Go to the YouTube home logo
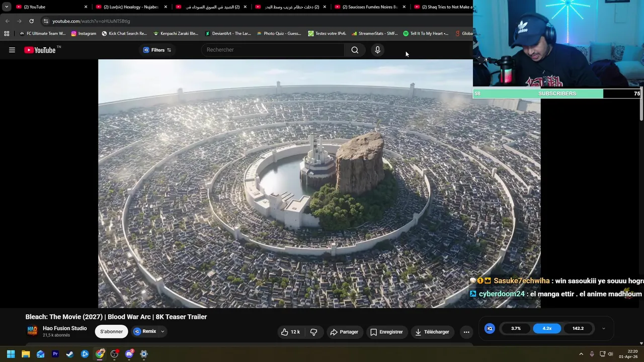 coord(40,50)
